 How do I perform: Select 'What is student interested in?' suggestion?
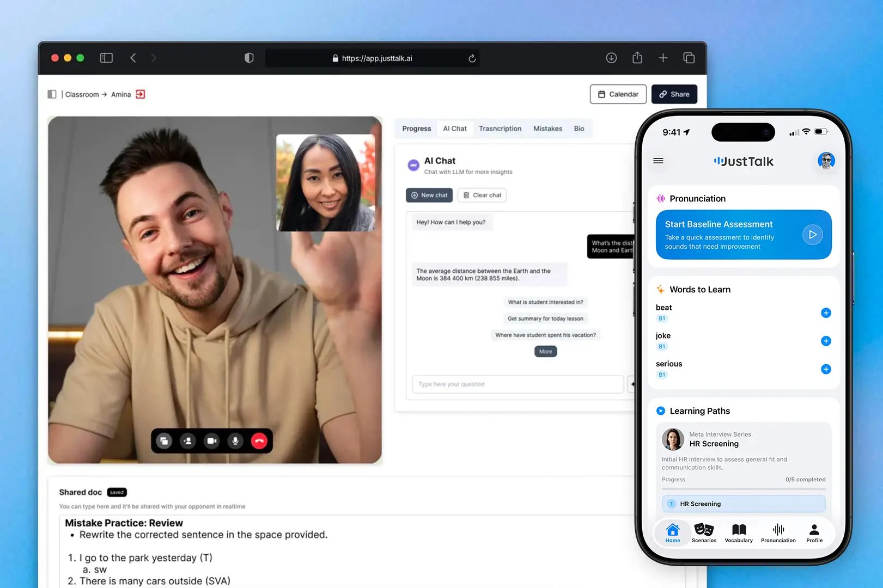545,302
